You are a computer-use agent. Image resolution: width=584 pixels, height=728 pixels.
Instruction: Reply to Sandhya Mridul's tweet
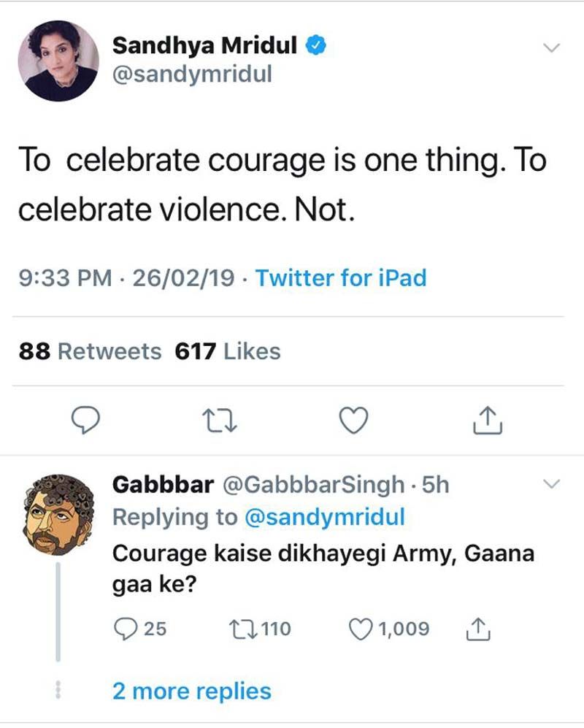pyautogui.click(x=87, y=419)
